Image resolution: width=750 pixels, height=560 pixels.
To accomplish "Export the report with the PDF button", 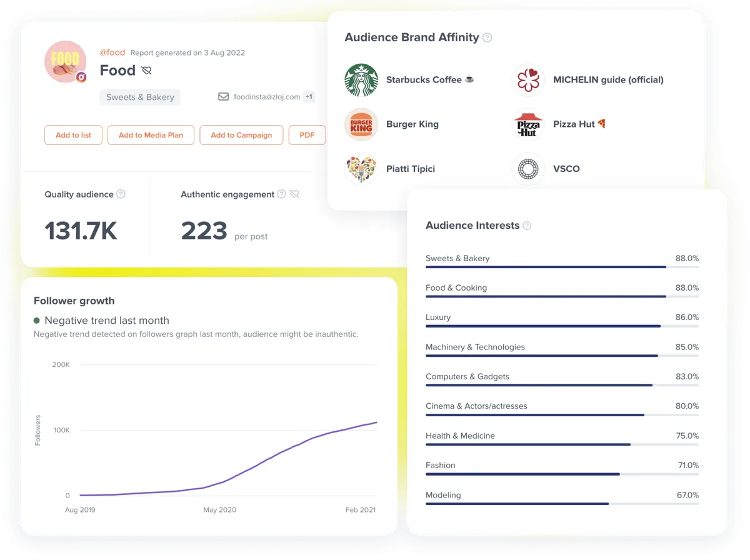I will (307, 135).
